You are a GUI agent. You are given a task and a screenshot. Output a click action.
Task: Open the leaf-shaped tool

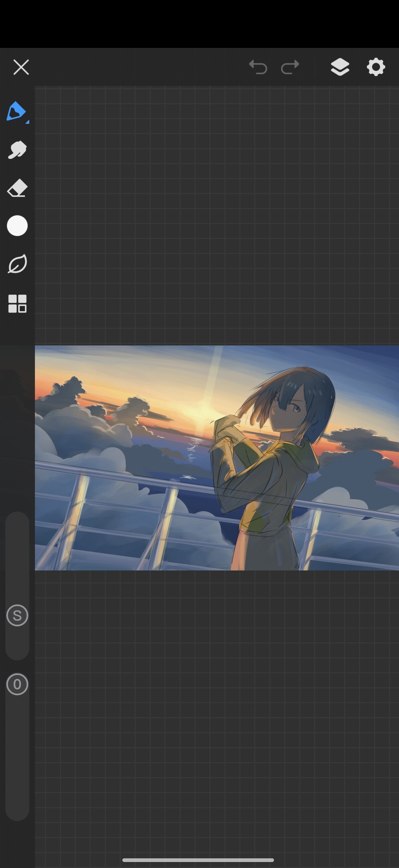tap(17, 264)
